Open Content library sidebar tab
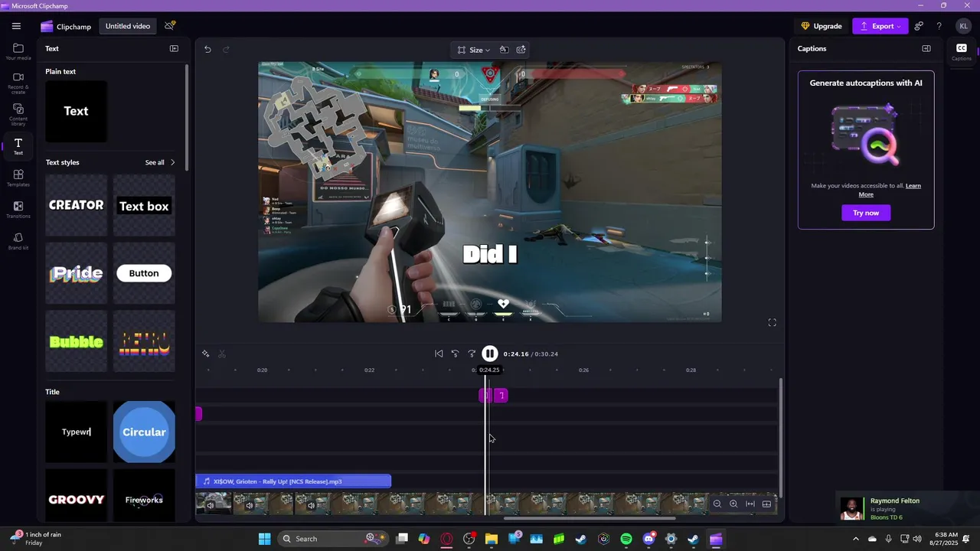This screenshot has width=980, height=551. pyautogui.click(x=18, y=115)
